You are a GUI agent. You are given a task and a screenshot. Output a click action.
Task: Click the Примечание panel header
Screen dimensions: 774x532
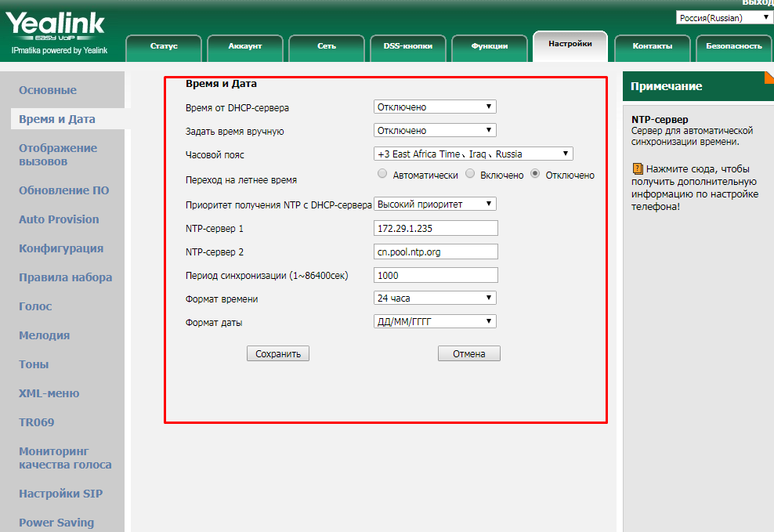pyautogui.click(x=698, y=86)
